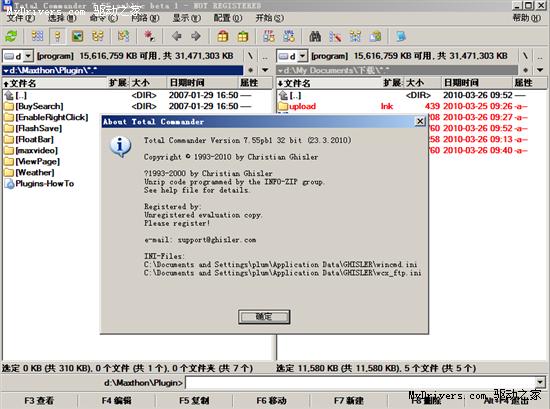Select the [FlashSave] folder

pyautogui.click(x=33, y=128)
